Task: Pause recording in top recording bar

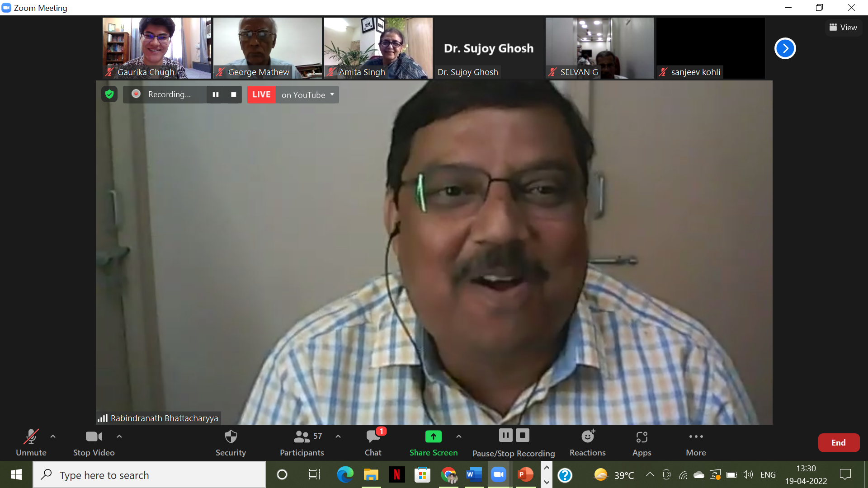Action: 216,94
